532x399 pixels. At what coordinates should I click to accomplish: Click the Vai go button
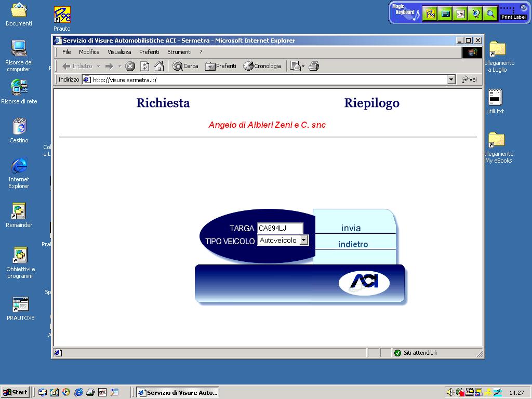pos(470,79)
